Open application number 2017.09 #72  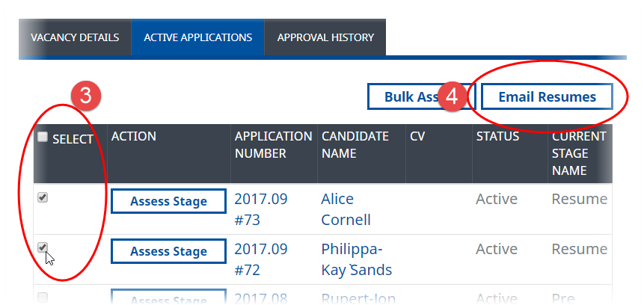[x=260, y=259]
